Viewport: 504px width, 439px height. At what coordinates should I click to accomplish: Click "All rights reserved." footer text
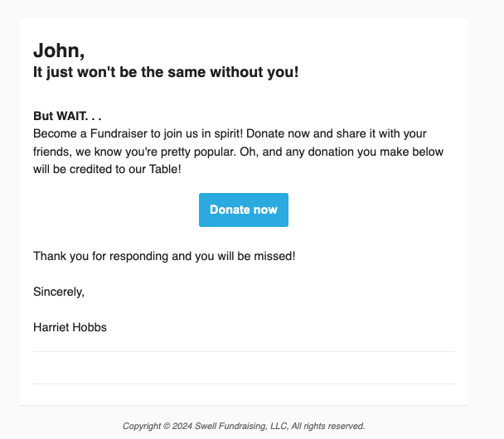pyautogui.click(x=328, y=426)
